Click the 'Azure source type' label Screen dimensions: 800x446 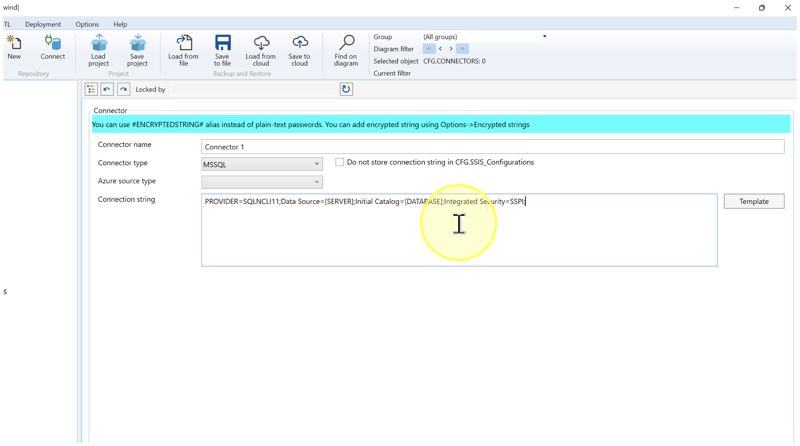point(127,181)
